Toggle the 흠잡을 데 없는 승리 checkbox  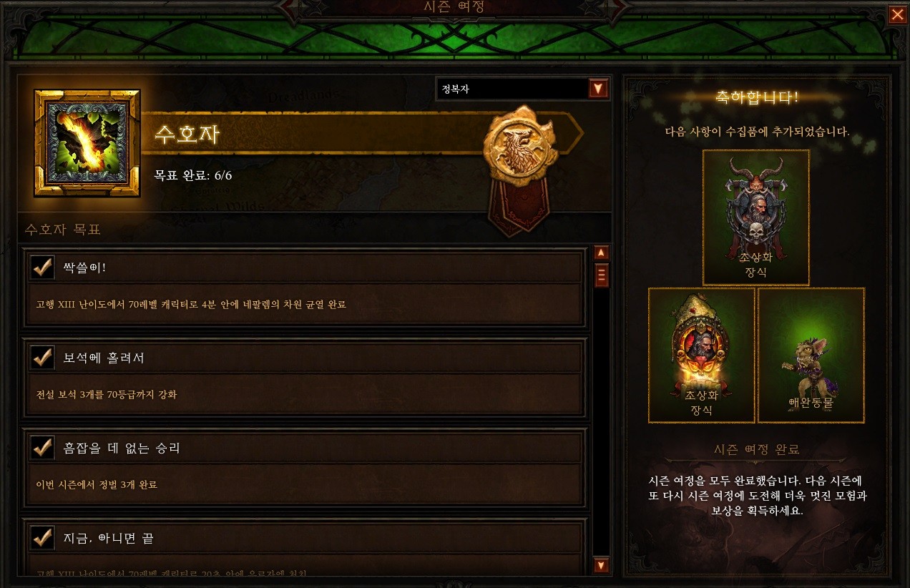point(43,448)
